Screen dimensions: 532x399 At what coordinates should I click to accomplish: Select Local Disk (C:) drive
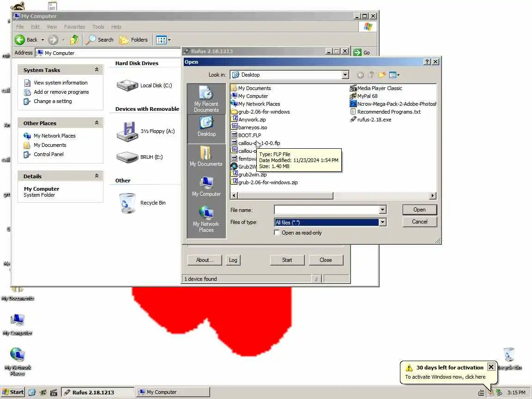pyautogui.click(x=144, y=85)
